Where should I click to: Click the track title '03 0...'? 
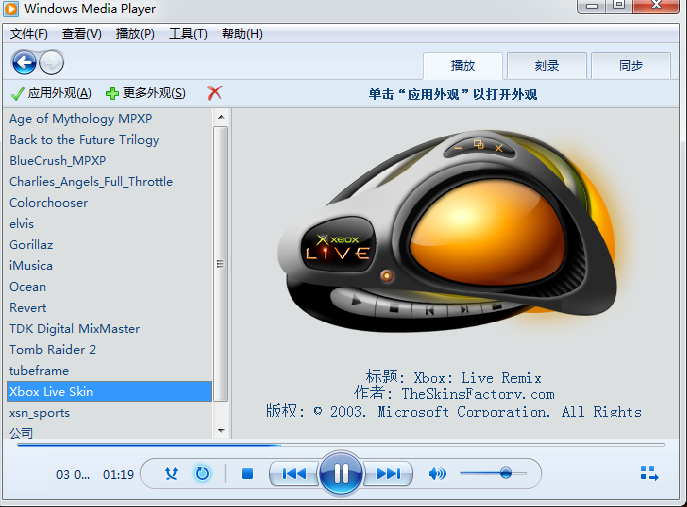[73, 475]
